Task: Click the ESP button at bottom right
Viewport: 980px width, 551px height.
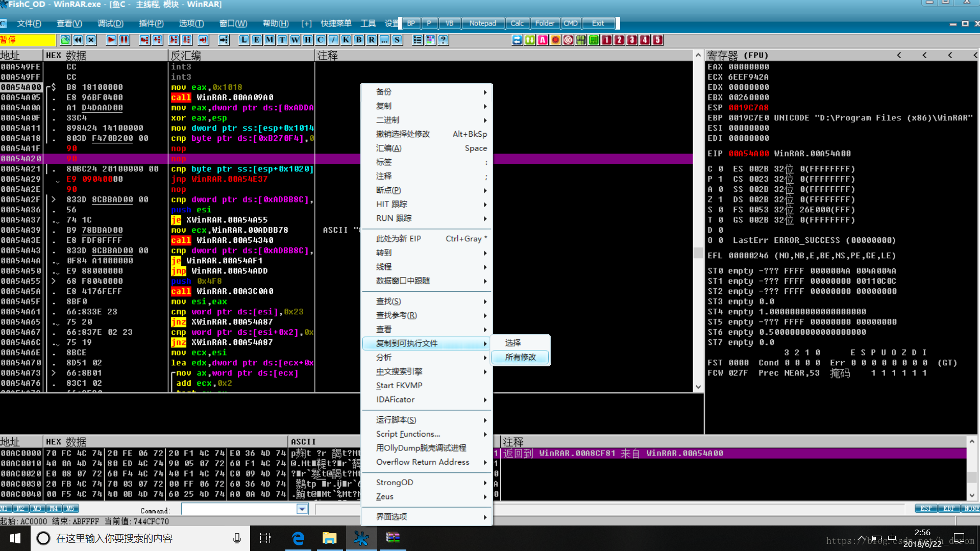Action: tap(926, 509)
